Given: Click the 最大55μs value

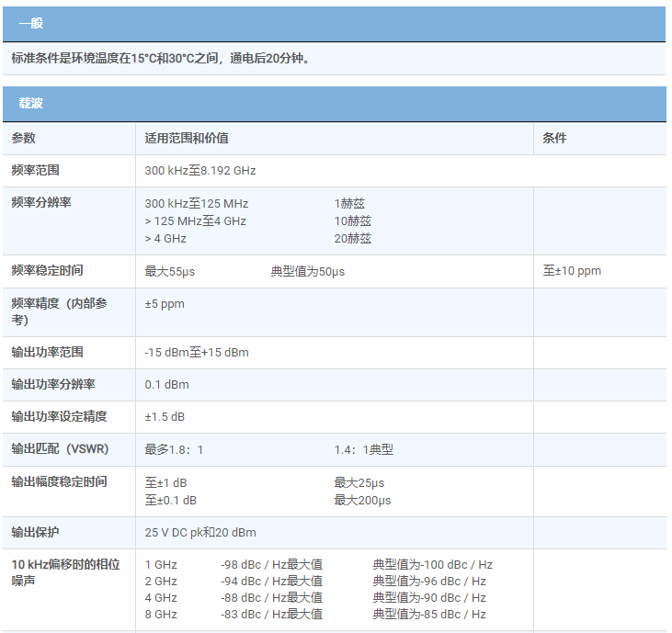Looking at the screenshot, I should coord(170,272).
